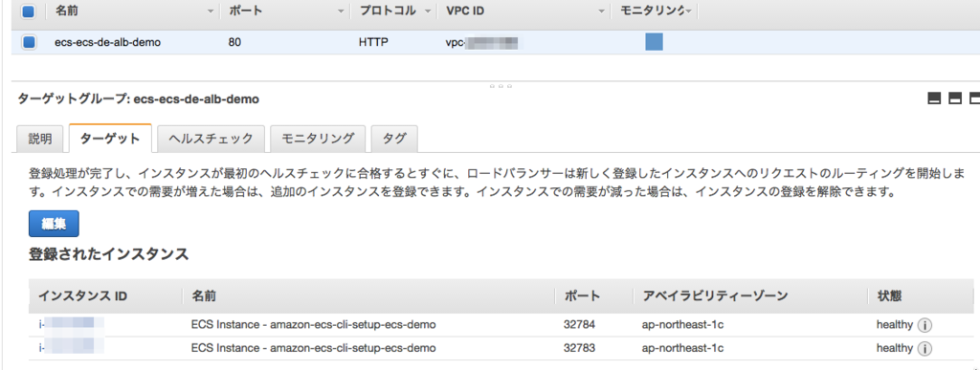Click port 80 cell in top table
This screenshot has width=980, height=370.
click(235, 43)
